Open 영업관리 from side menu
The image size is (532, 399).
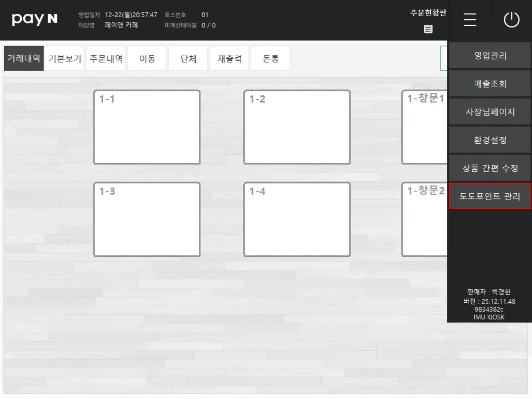coord(490,56)
